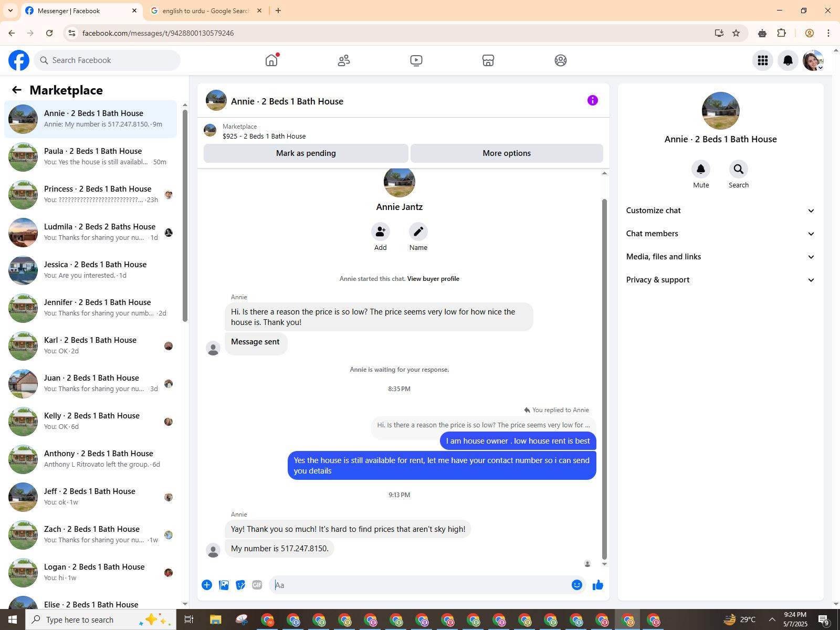Image resolution: width=840 pixels, height=630 pixels.
Task: Open a new browser tab
Action: click(x=278, y=10)
